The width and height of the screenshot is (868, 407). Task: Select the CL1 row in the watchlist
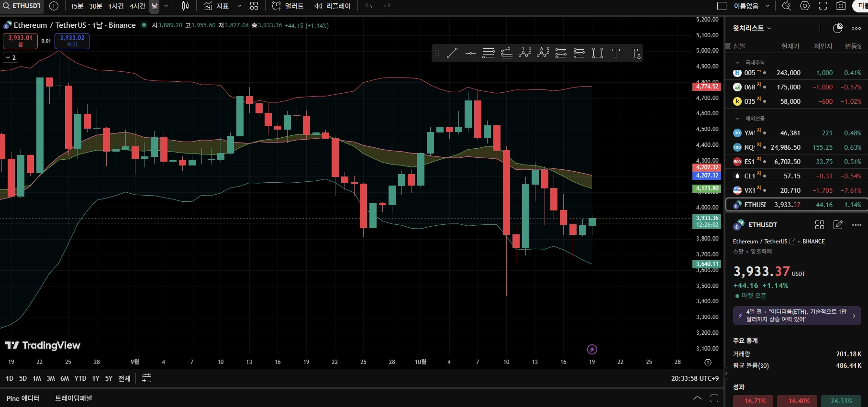(797, 176)
